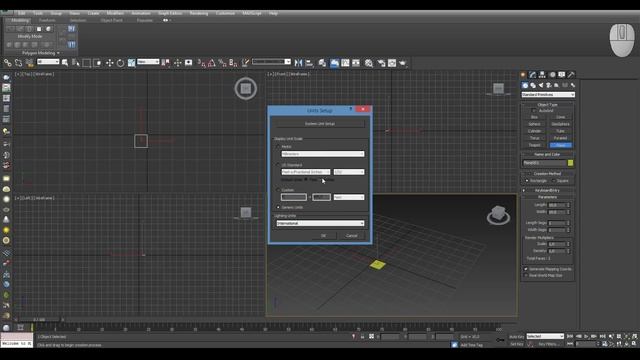Click OK in Units Setup dialog
Viewport: 640px width, 360px height.
click(324, 236)
